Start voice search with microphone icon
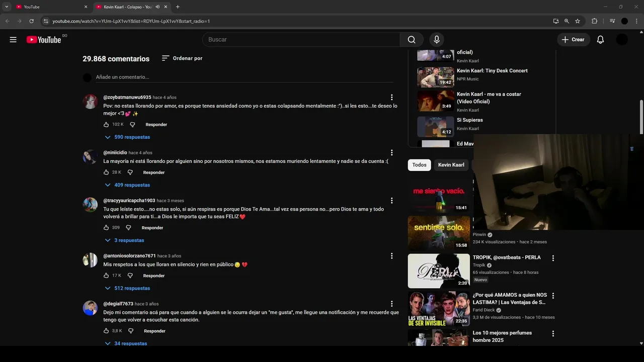 pos(437,40)
